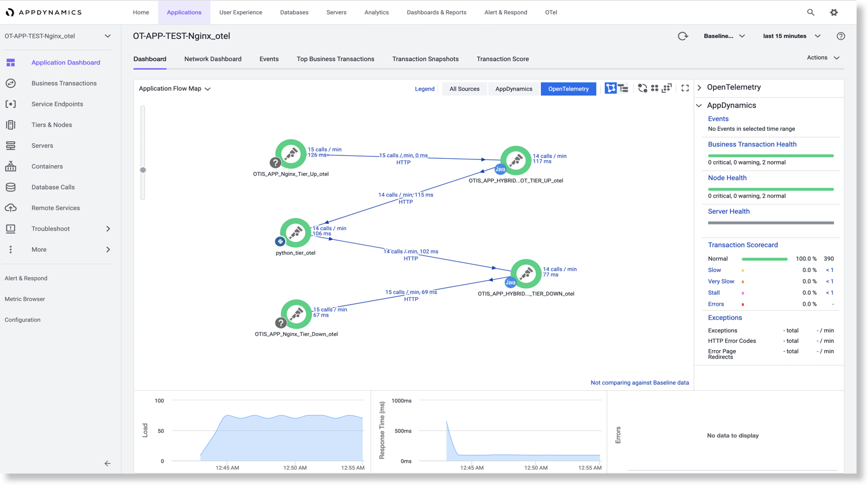Screen dimensions: 868x485
Task: Open the Transaction Scorecard link
Action: (x=743, y=245)
